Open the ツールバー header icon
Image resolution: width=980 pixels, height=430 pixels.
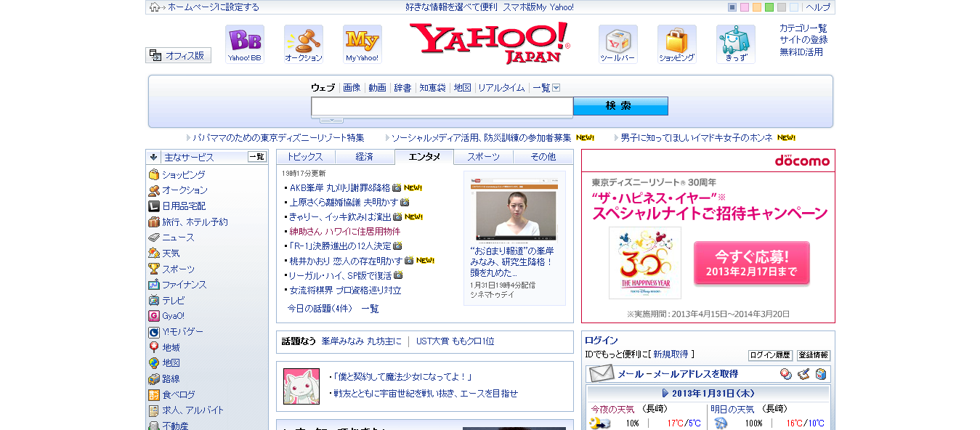point(618,44)
